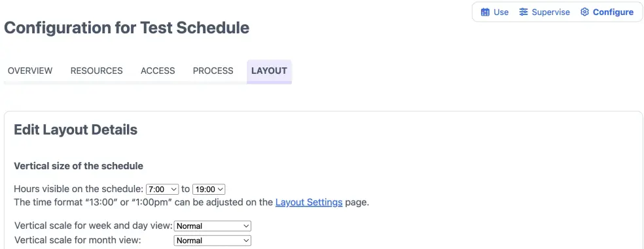The width and height of the screenshot is (644, 249).
Task: Select the Configure link label
Action: point(613,12)
